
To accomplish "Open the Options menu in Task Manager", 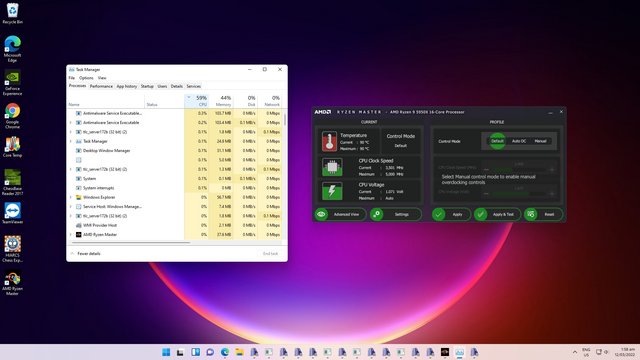I will pyautogui.click(x=86, y=78).
